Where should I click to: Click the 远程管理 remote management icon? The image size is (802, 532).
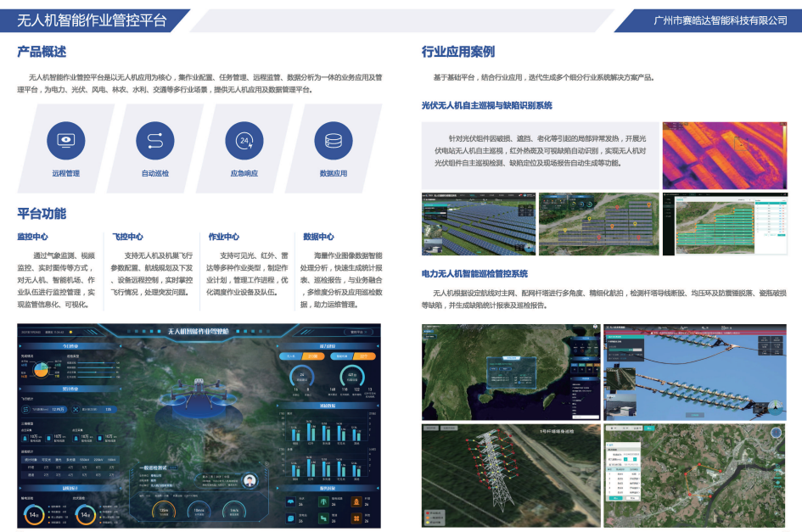click(65, 140)
